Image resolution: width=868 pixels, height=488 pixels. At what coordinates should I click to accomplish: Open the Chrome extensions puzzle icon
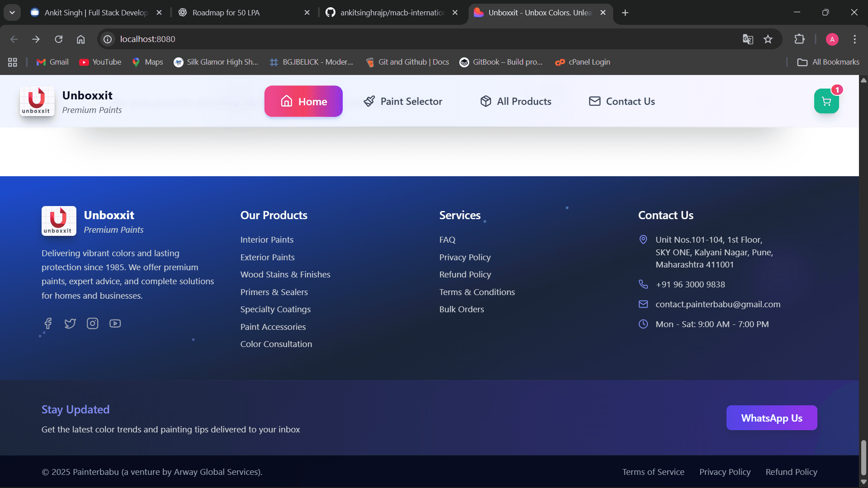click(x=799, y=39)
